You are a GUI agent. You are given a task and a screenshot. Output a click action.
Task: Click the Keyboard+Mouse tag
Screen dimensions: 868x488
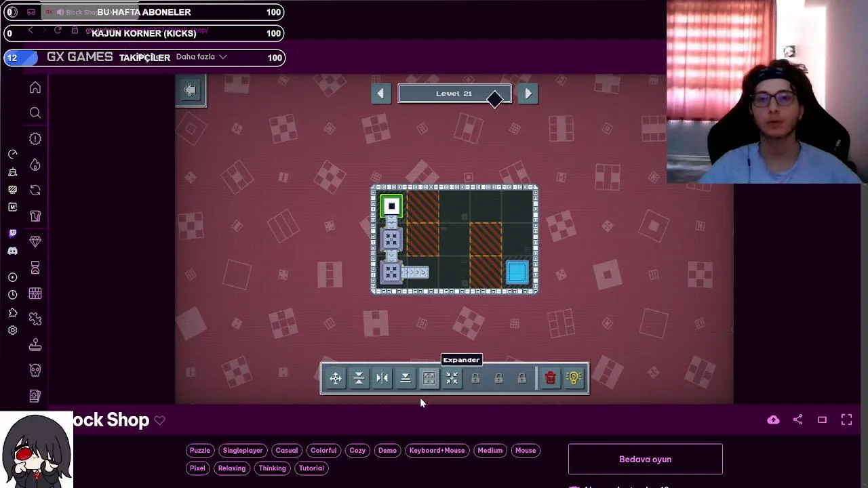click(x=437, y=450)
